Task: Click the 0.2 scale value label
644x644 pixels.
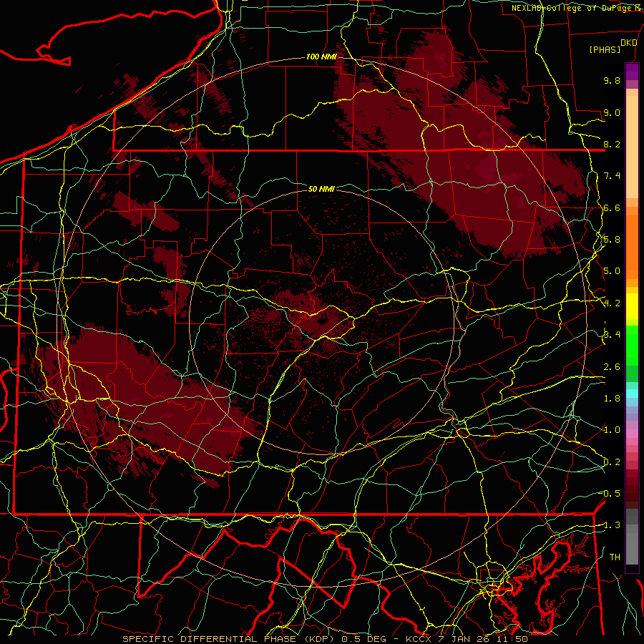Action: (x=612, y=462)
